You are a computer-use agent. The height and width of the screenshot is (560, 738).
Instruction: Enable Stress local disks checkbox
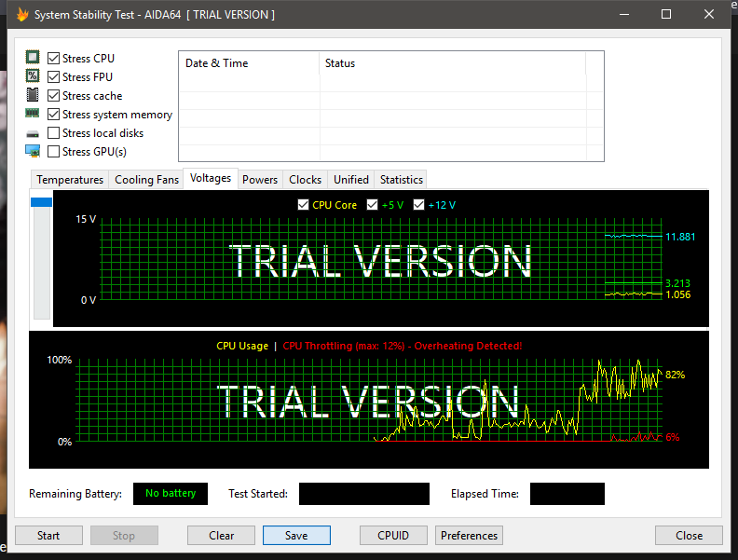coord(54,133)
